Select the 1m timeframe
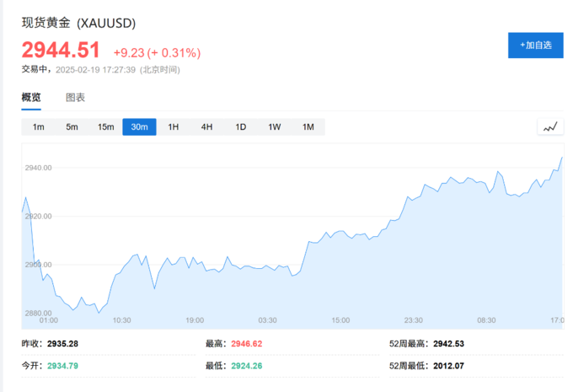Viewport: 573px width, 392px height. coord(38,127)
